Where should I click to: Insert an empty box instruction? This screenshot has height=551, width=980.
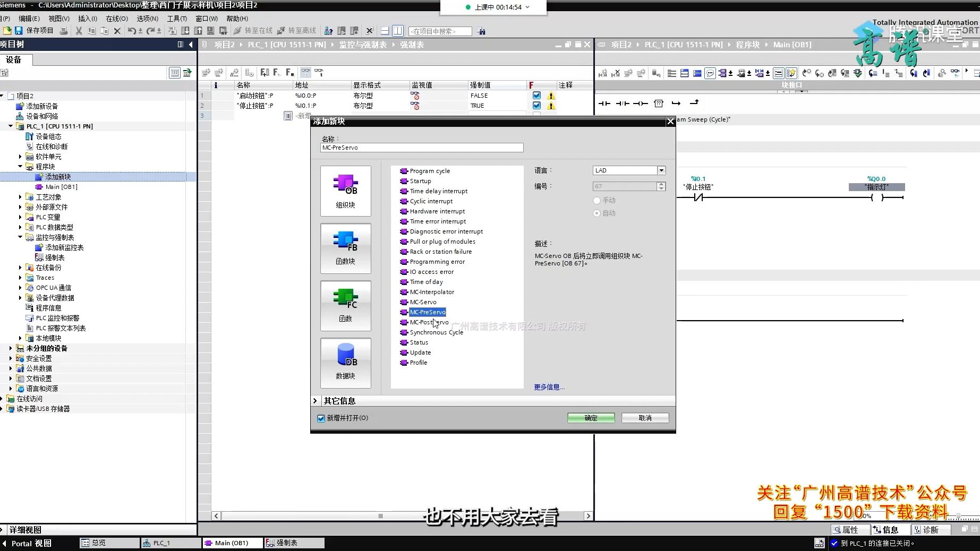(x=659, y=103)
